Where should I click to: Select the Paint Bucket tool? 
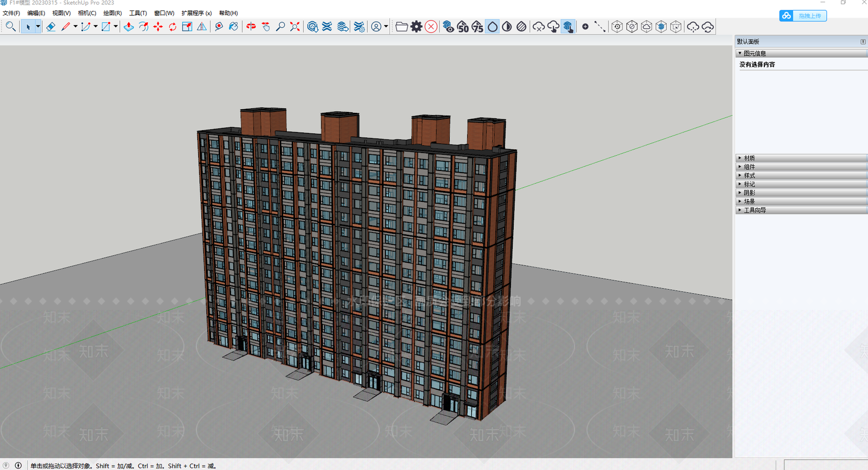[x=233, y=27]
